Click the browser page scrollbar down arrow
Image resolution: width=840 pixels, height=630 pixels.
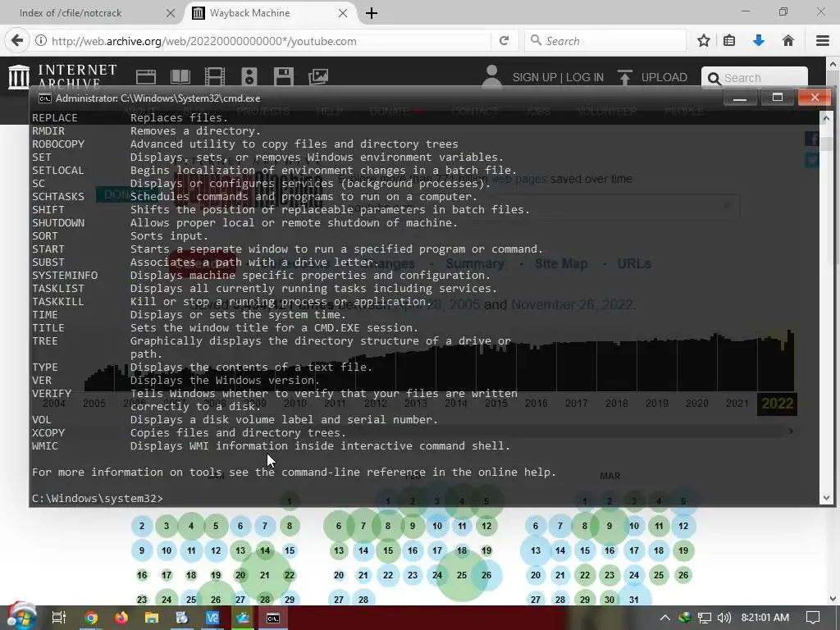[x=833, y=599]
